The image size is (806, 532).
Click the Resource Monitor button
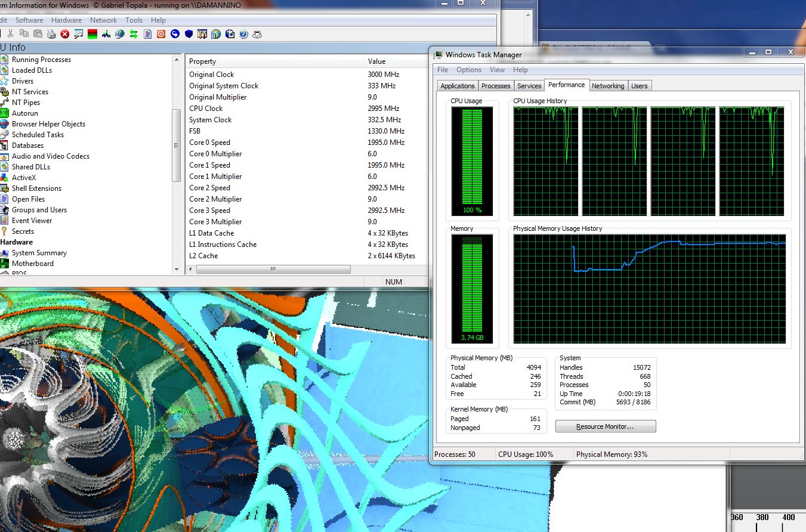606,426
